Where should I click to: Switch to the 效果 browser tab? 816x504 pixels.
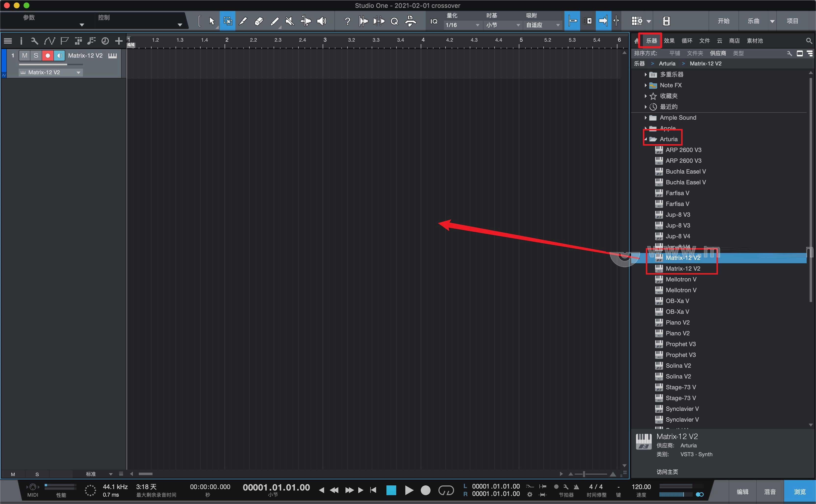tap(669, 41)
